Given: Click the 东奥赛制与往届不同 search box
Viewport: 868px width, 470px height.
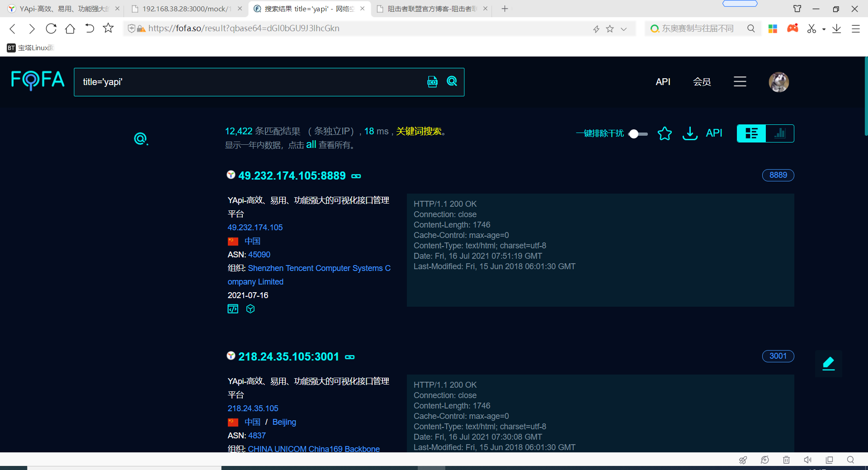Looking at the screenshot, I should click(698, 28).
